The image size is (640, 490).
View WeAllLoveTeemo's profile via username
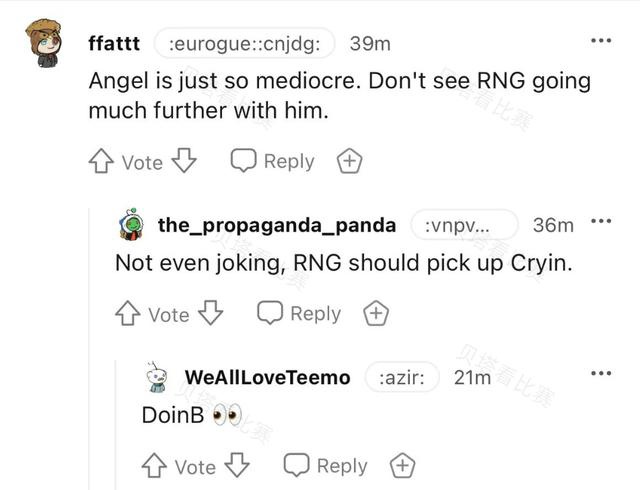coord(267,377)
